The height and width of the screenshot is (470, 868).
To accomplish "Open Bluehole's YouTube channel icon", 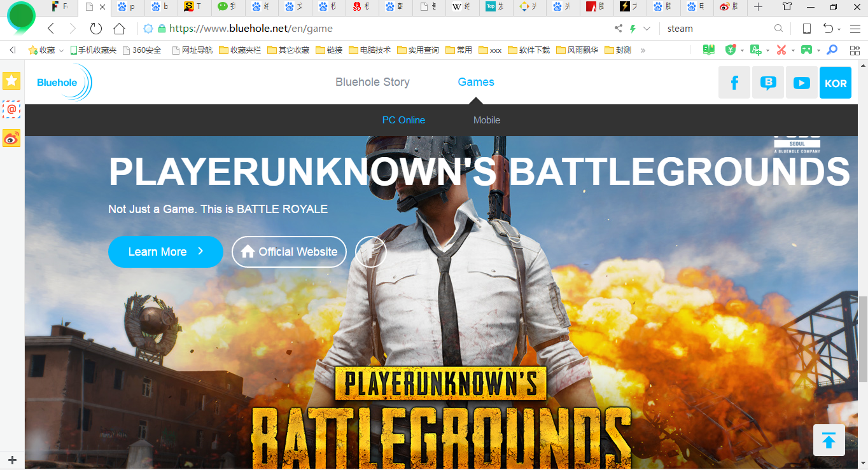I will click(x=802, y=83).
